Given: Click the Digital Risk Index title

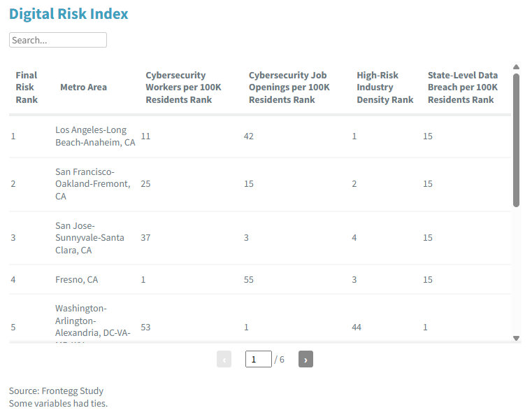Looking at the screenshot, I should [69, 14].
